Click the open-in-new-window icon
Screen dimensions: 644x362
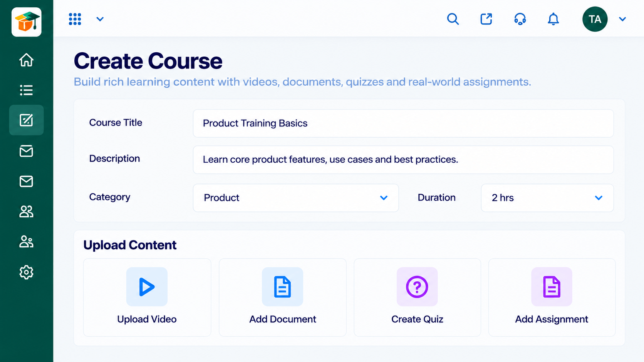[486, 19]
